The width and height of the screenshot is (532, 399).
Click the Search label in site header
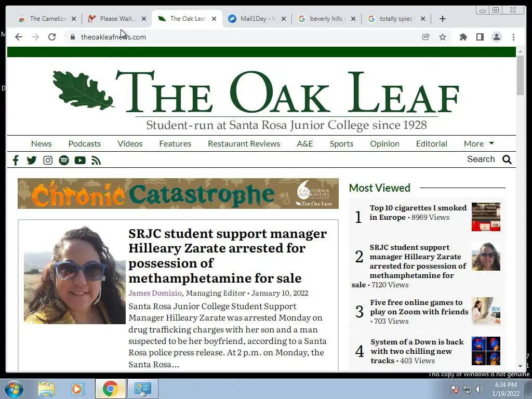481,159
